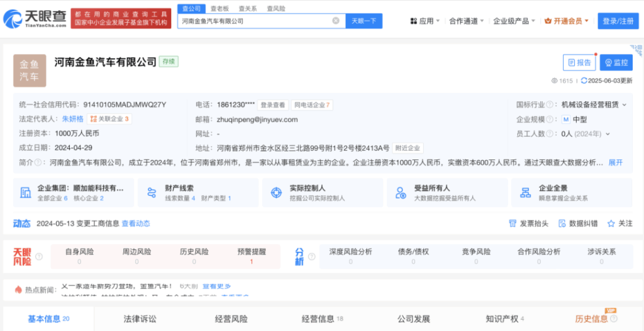The image size is (644, 331).
Task: Open the 财产线索 card icon
Action: point(151,193)
